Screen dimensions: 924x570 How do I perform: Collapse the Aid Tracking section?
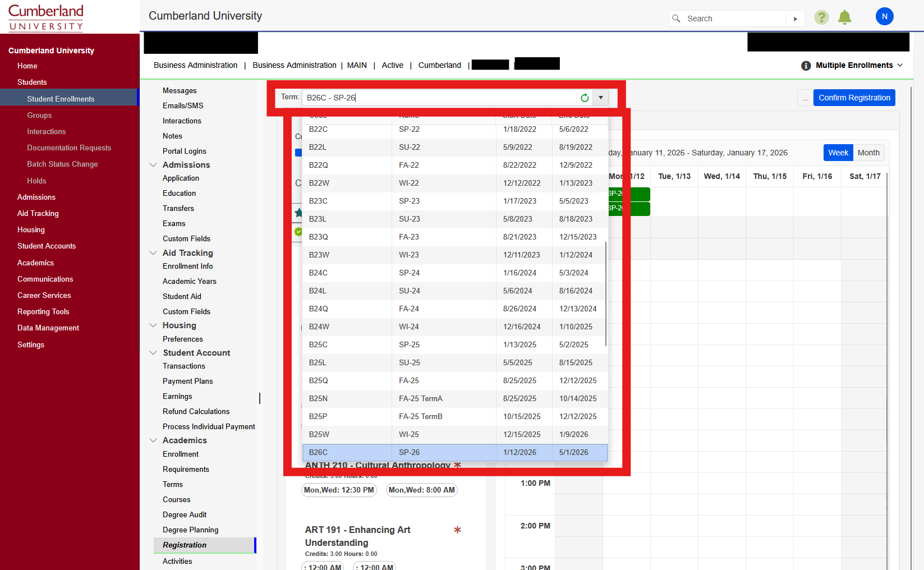(x=153, y=253)
